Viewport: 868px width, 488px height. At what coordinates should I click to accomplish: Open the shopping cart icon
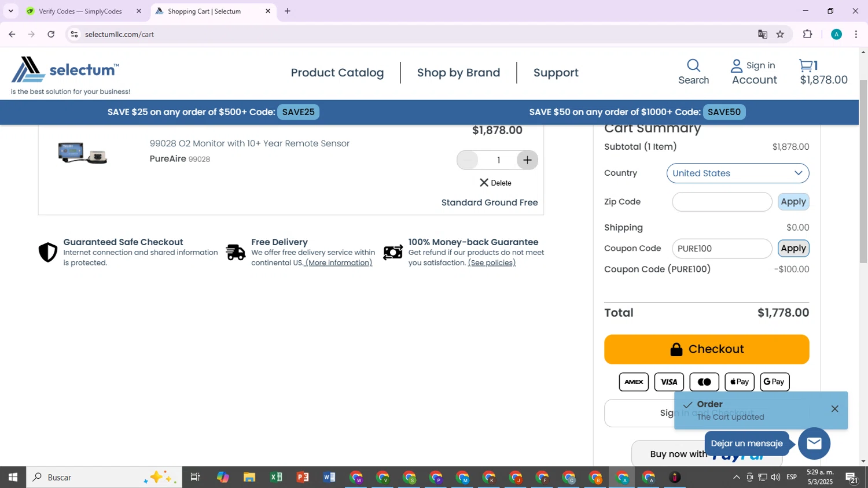pyautogui.click(x=806, y=65)
